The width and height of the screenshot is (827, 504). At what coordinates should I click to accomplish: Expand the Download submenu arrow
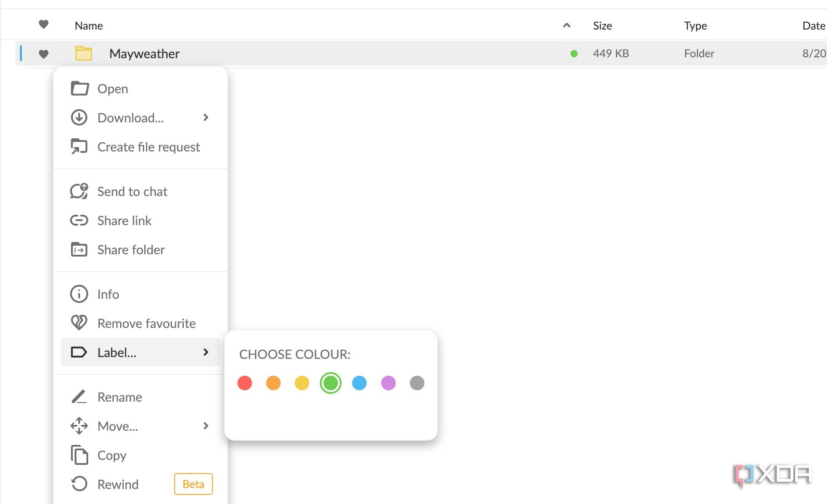[206, 117]
